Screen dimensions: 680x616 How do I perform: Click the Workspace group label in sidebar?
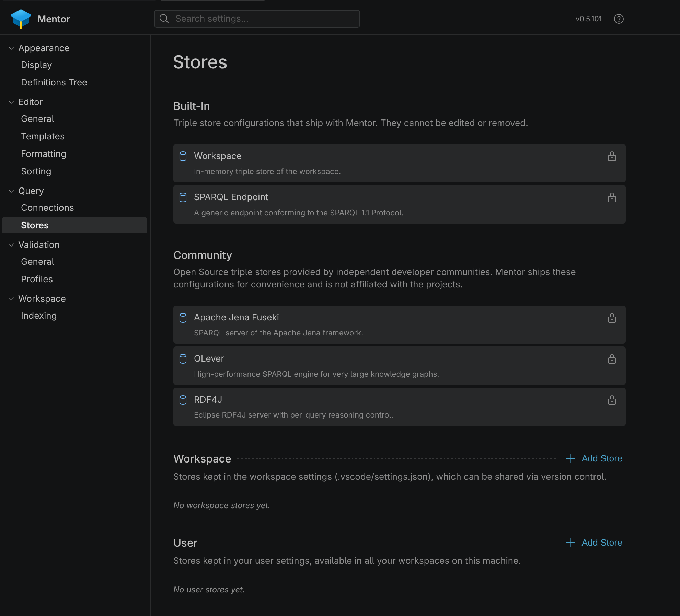(x=42, y=299)
